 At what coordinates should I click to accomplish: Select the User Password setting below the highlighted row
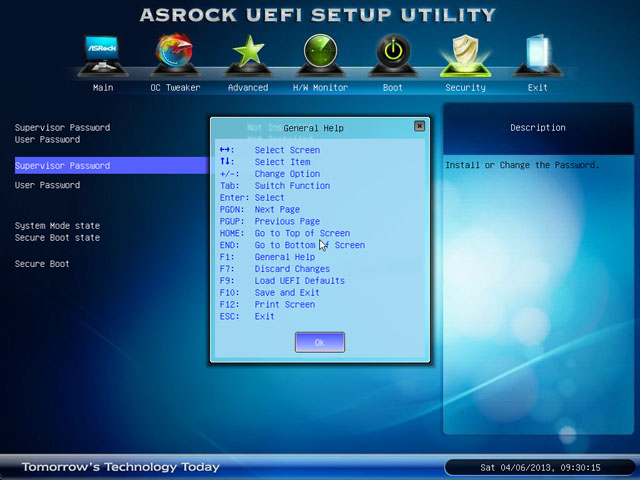(x=47, y=185)
